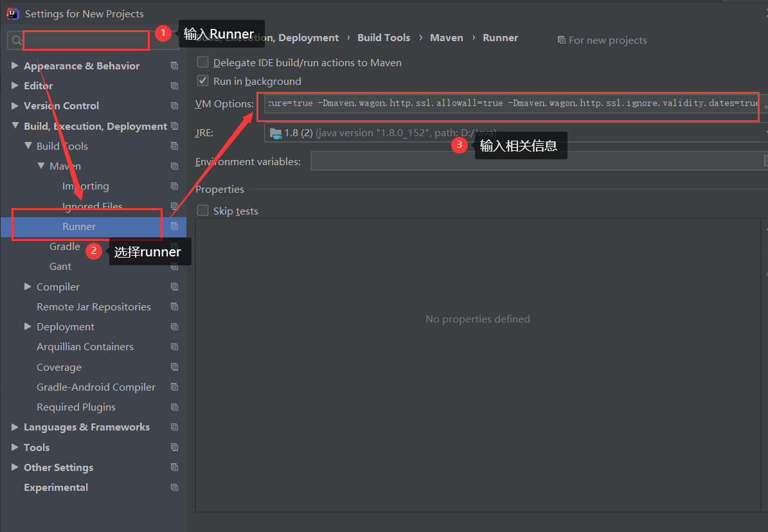
Task: Click project-scope icon beside Build Tools
Action: [x=174, y=146]
